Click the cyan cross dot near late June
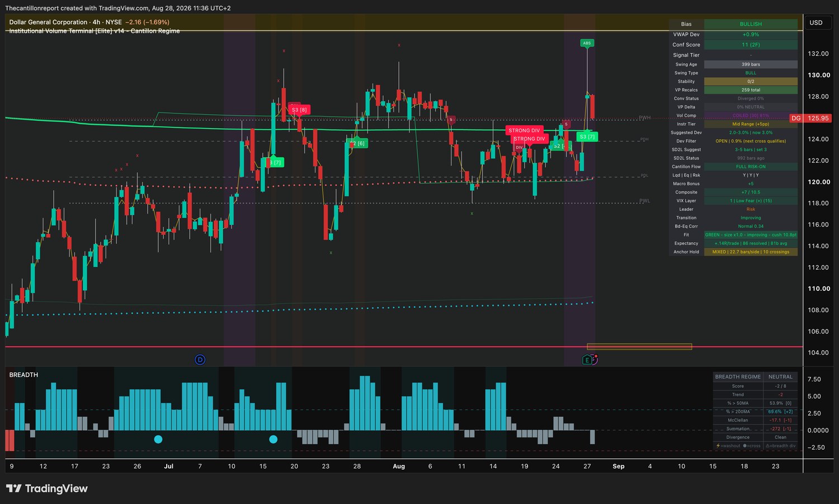The width and height of the screenshot is (839, 504). pos(158,439)
